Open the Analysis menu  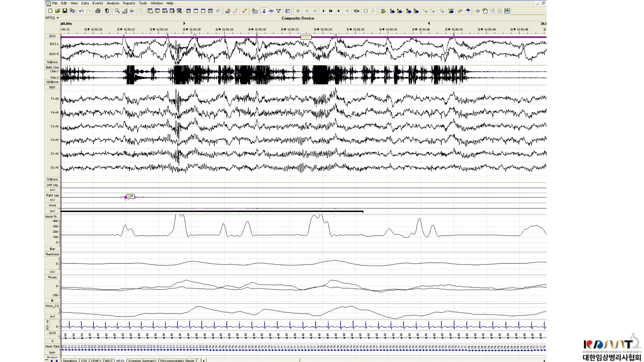(x=113, y=3)
